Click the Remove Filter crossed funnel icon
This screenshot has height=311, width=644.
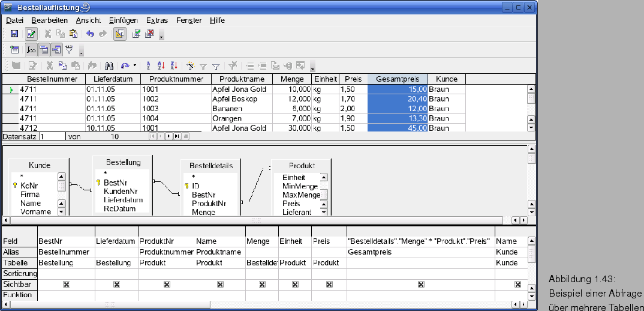pyautogui.click(x=233, y=65)
